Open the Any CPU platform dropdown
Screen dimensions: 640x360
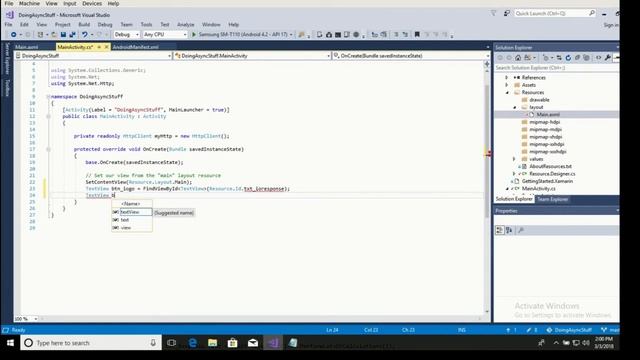click(165, 35)
